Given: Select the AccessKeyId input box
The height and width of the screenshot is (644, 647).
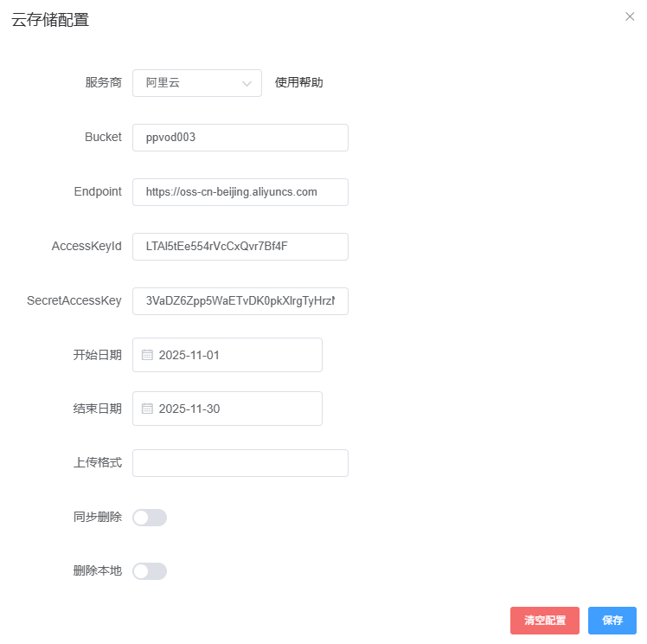Looking at the screenshot, I should (240, 247).
